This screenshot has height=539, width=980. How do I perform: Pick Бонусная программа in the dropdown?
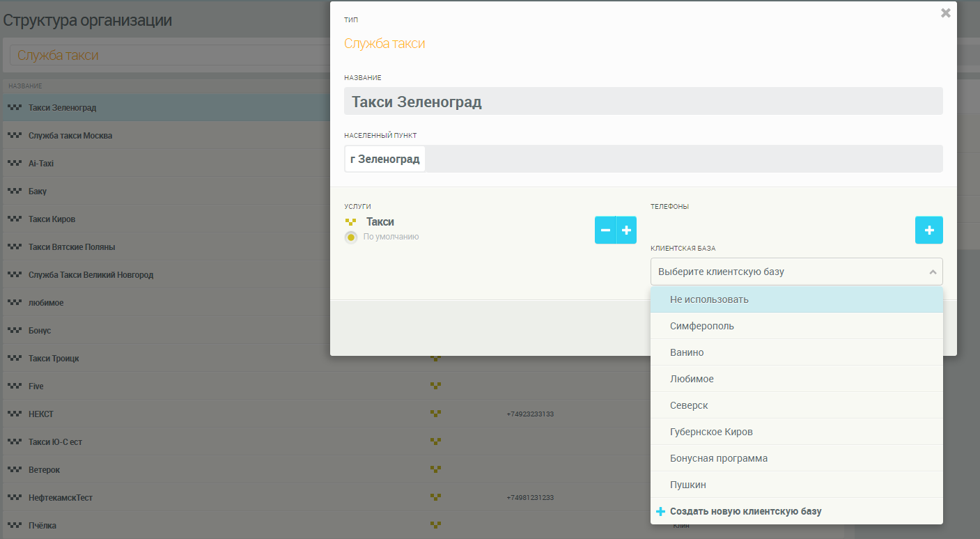[718, 458]
